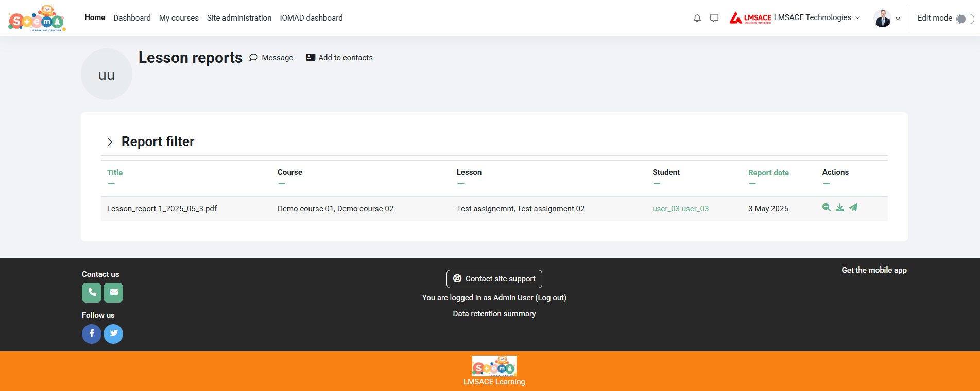980x391 pixels.
Task: Send the report via paper plane icon
Action: (x=853, y=207)
